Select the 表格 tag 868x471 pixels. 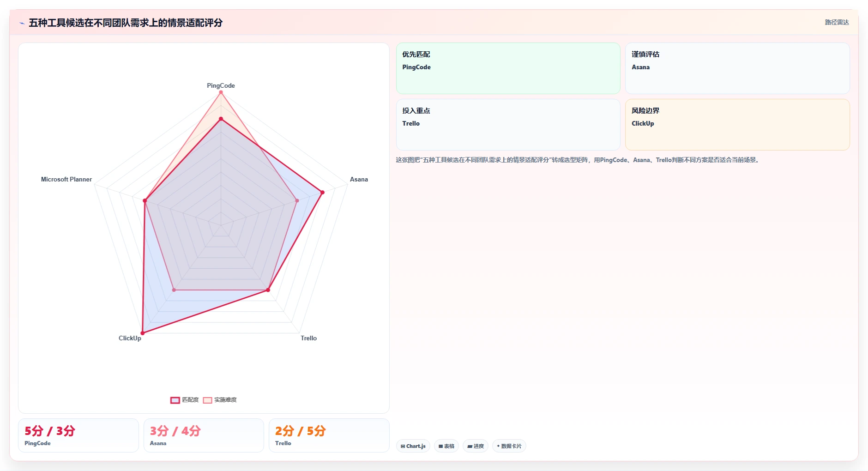point(446,446)
